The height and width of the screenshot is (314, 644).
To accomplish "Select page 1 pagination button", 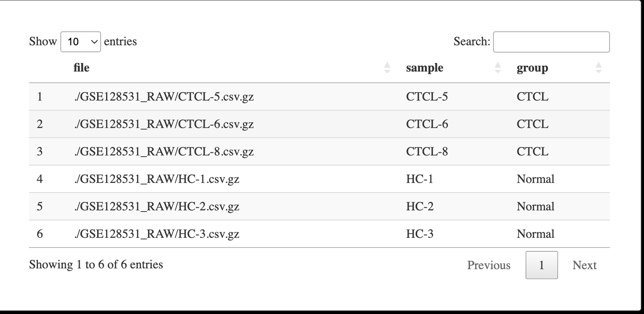I will coord(542,265).
